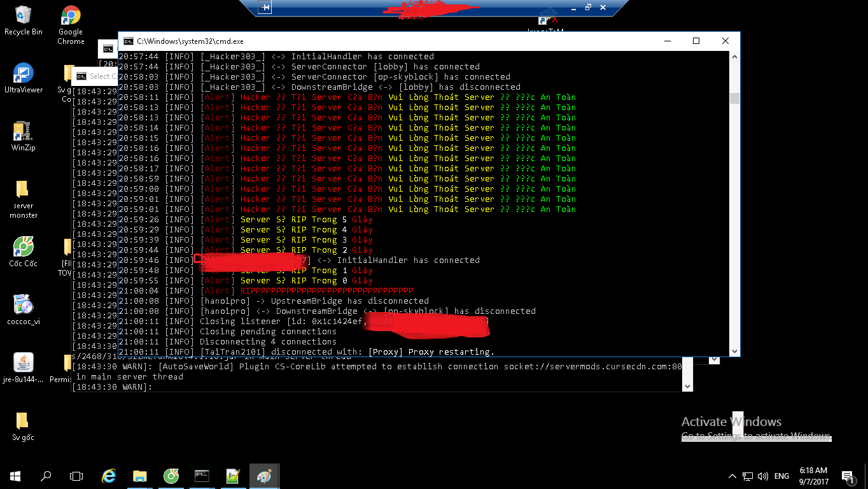Click the scroll-up arrow in cmd.exe
The image size is (868, 489).
click(735, 57)
